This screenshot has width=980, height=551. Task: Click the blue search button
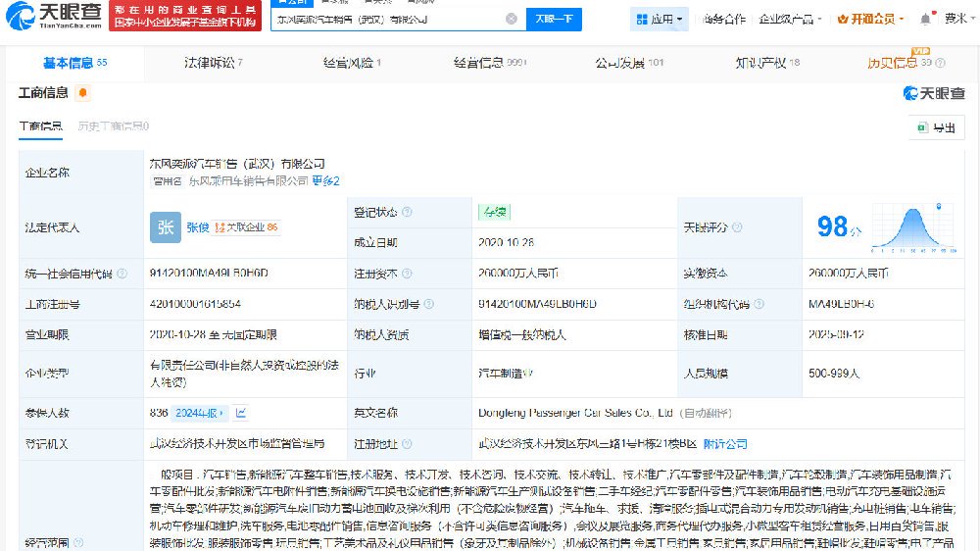[x=554, y=19]
